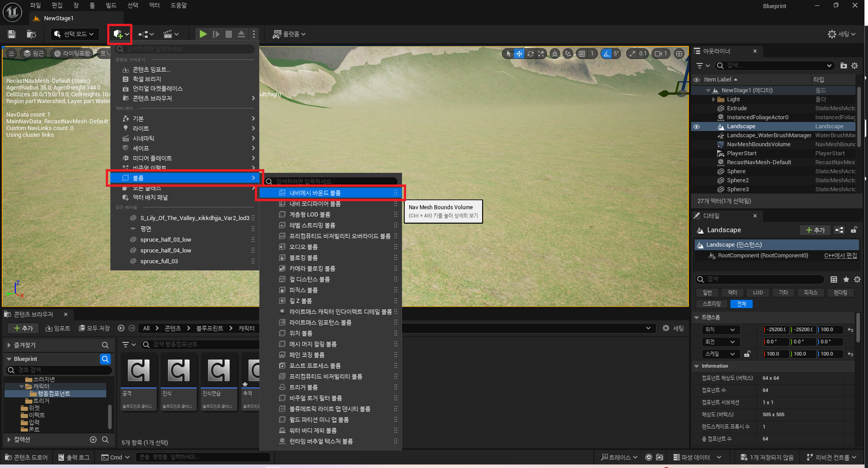Open the Content Drawer (콘텐츠 드로어)

tap(26, 457)
